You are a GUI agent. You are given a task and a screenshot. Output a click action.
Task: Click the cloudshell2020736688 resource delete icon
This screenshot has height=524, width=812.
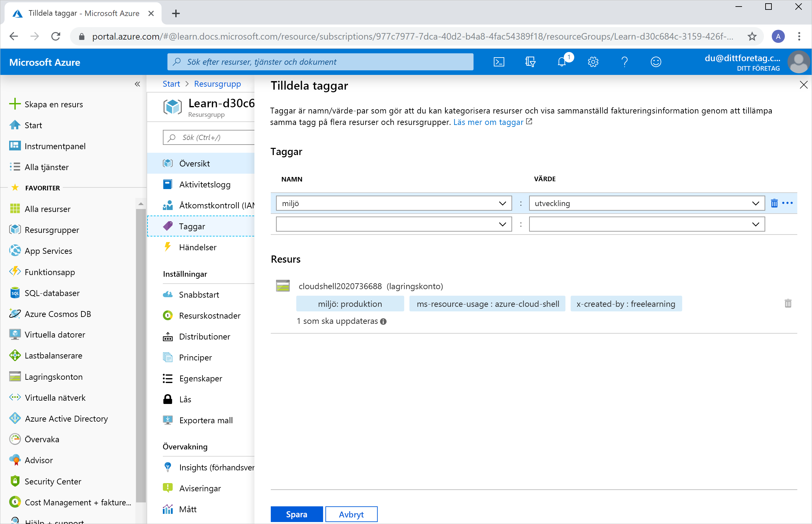(787, 304)
